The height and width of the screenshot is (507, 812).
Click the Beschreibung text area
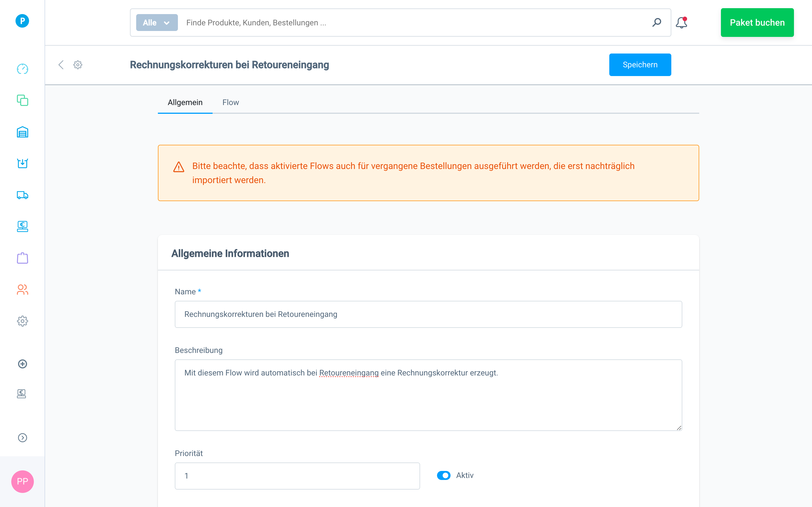click(x=428, y=395)
